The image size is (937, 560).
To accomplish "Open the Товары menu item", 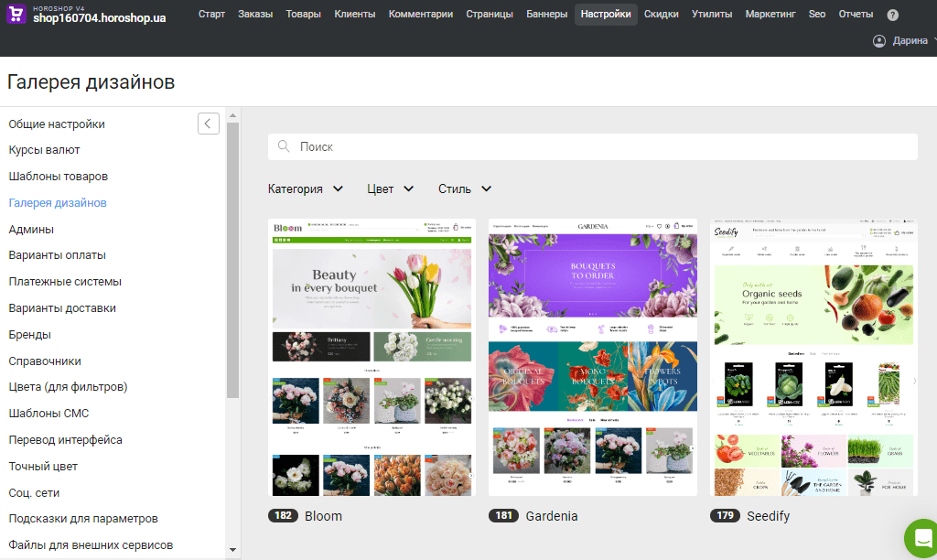I will (x=303, y=14).
